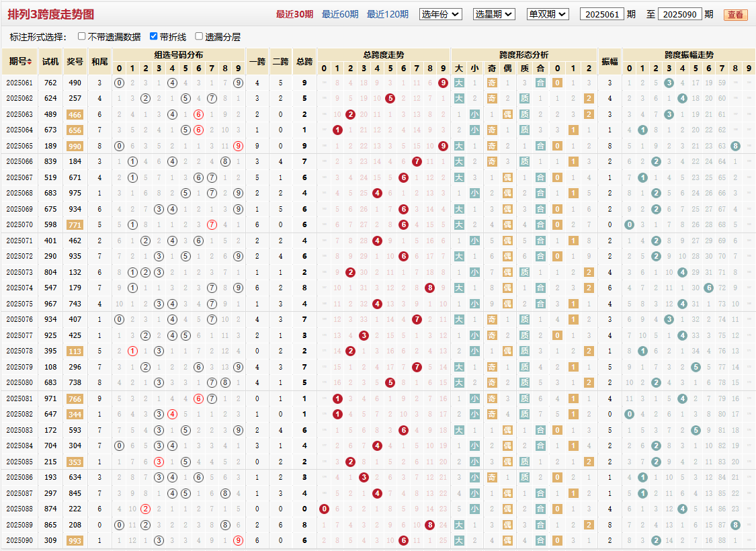756x551 pixels.
Task: Click trial number 874
Action: pos(50,509)
